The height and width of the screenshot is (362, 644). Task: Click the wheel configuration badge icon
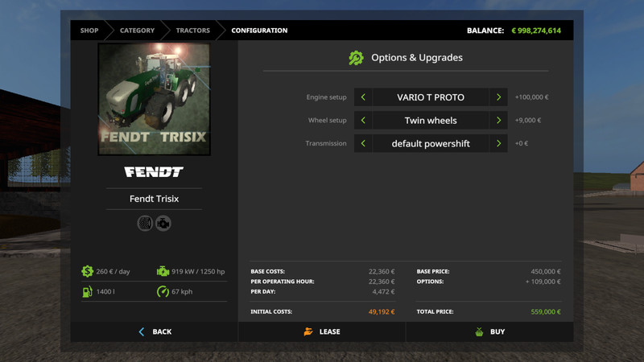(x=145, y=223)
